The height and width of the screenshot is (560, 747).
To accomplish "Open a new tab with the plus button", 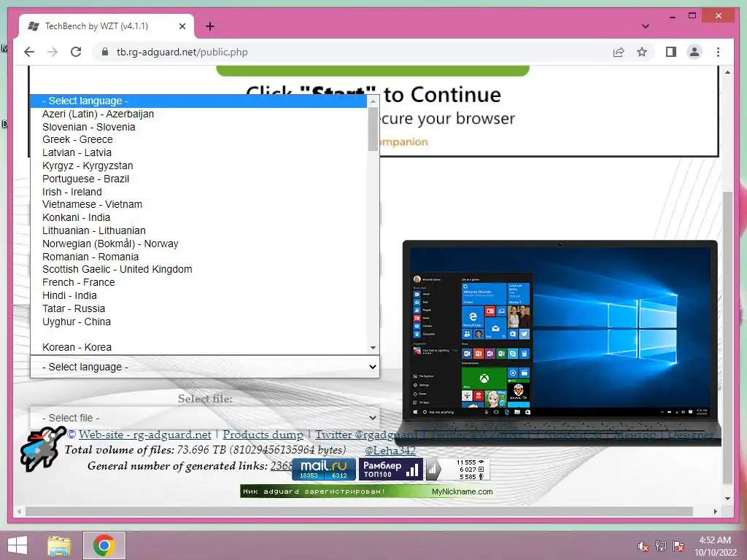I will (210, 26).
